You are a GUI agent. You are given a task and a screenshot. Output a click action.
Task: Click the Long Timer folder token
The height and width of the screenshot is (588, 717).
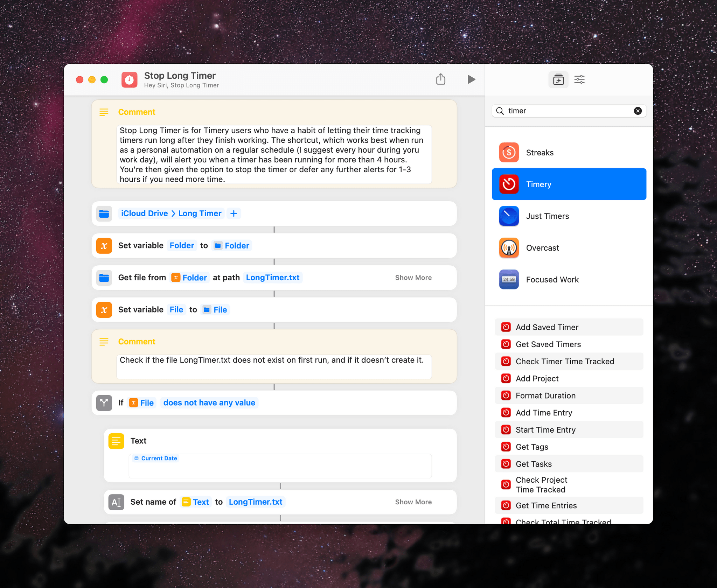(x=200, y=213)
